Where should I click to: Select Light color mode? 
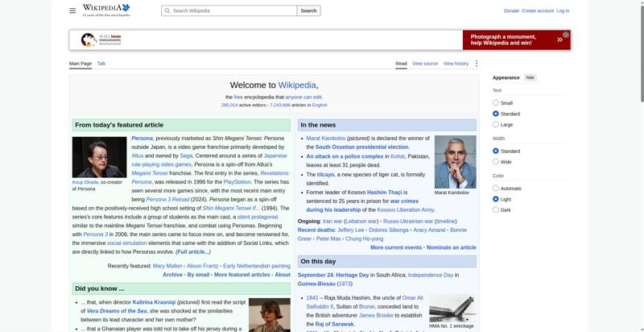click(496, 199)
